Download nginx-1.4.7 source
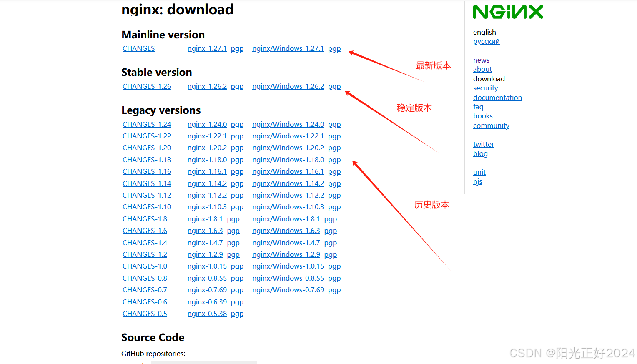Image resolution: width=637 pixels, height=364 pixels. coord(205,243)
